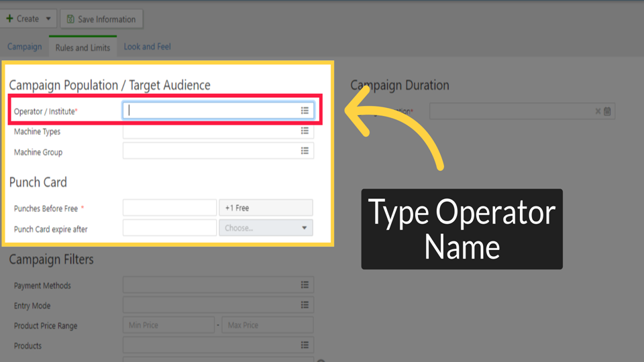Click the 'Product Price Range' label
Viewport: 644px width, 362px height.
[x=46, y=326]
